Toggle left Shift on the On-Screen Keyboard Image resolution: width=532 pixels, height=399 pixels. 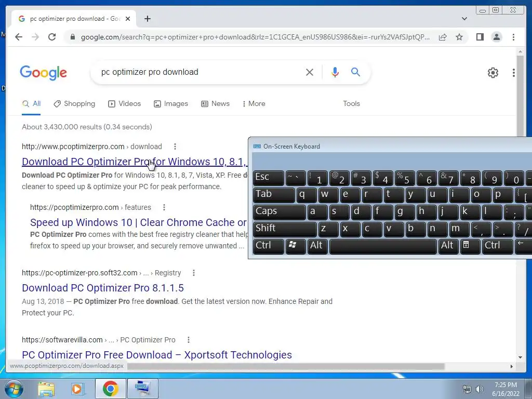click(285, 229)
